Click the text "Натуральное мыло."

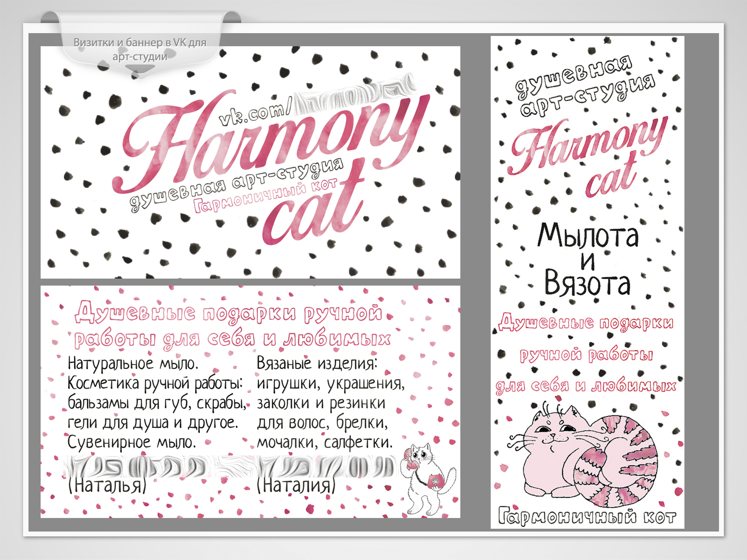coord(133,363)
